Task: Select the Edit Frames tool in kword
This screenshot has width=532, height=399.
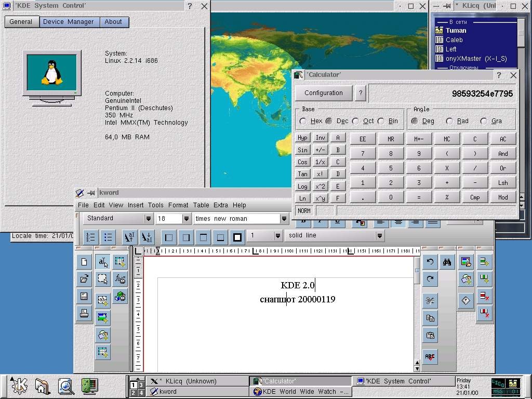Action: tap(103, 279)
